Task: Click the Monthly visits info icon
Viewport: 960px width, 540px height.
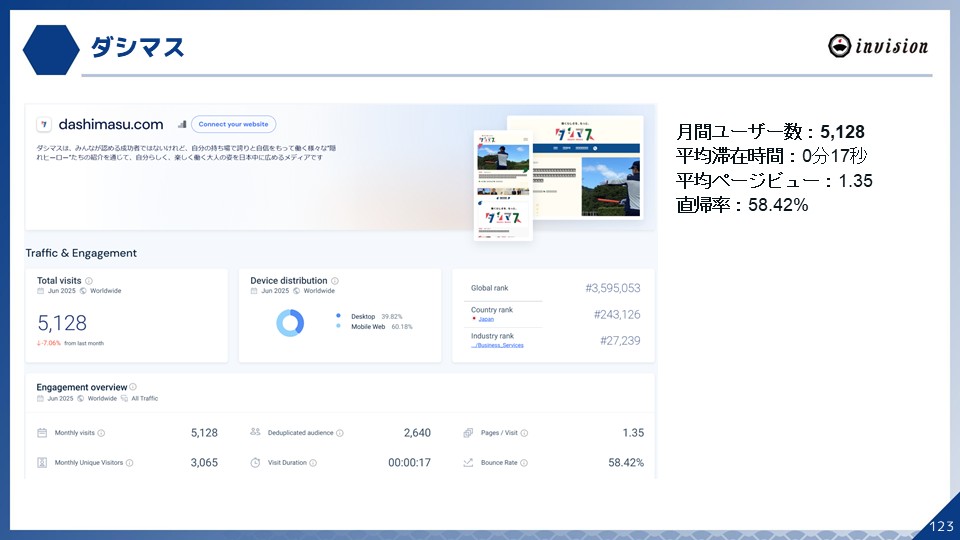Action: point(101,433)
